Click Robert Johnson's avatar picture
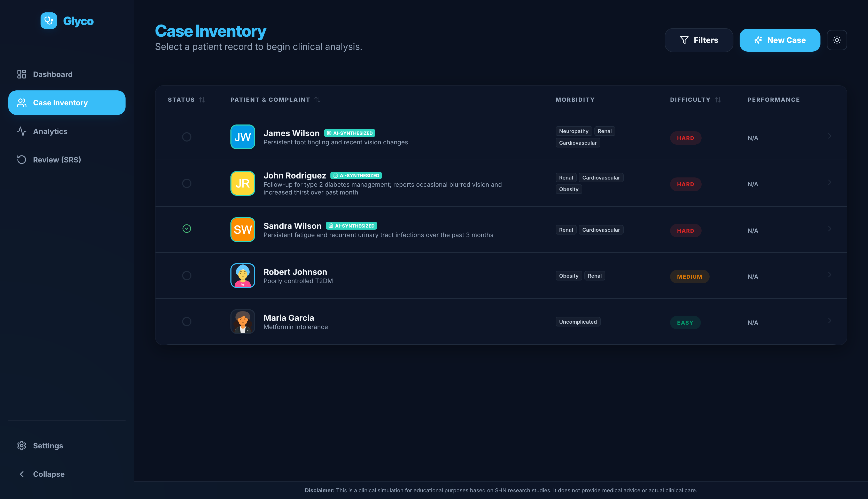This screenshot has height=499, width=868. [243, 276]
